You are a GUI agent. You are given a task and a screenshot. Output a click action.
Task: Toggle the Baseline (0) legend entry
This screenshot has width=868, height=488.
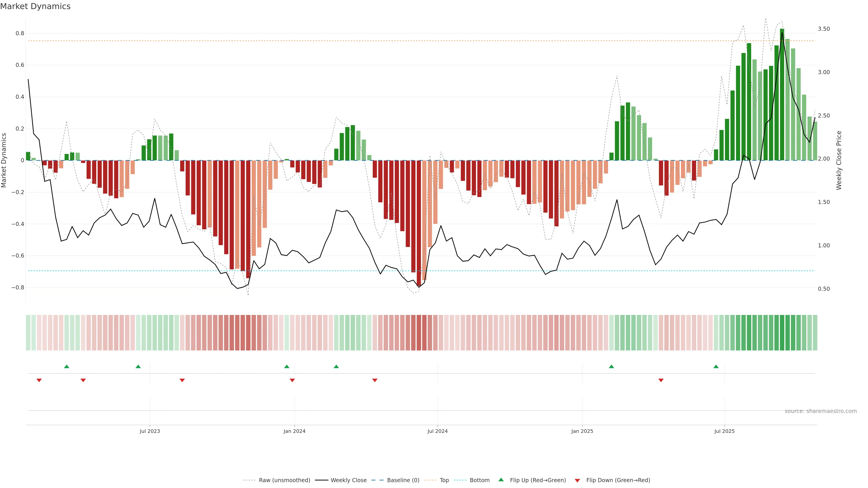point(403,480)
